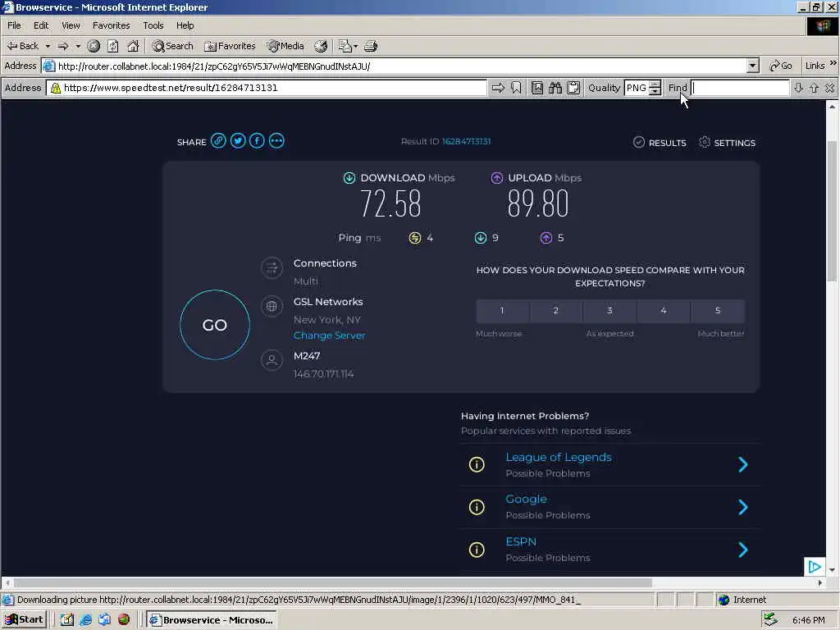The height and width of the screenshot is (630, 840).
Task: Rate download speed as 3
Action: pyautogui.click(x=609, y=311)
